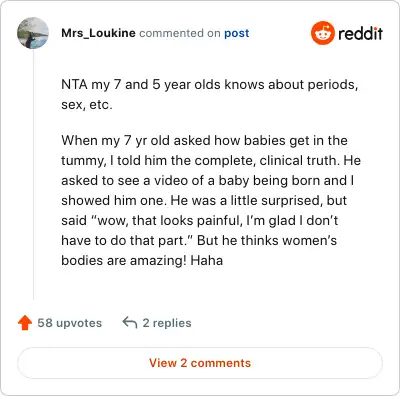Click the phrase "complete, clinical truth"
400x396 pixels.
click(x=267, y=161)
